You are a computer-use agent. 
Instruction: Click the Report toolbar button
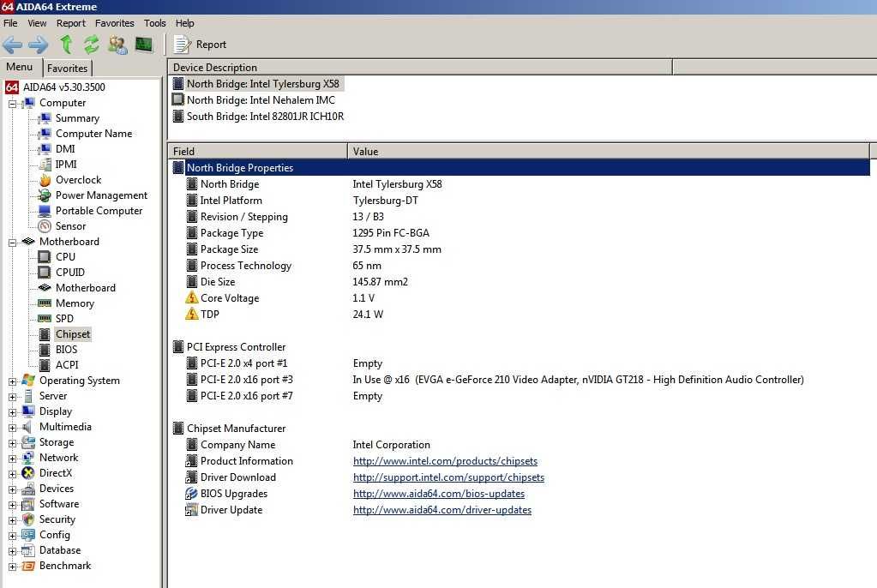tap(200, 45)
